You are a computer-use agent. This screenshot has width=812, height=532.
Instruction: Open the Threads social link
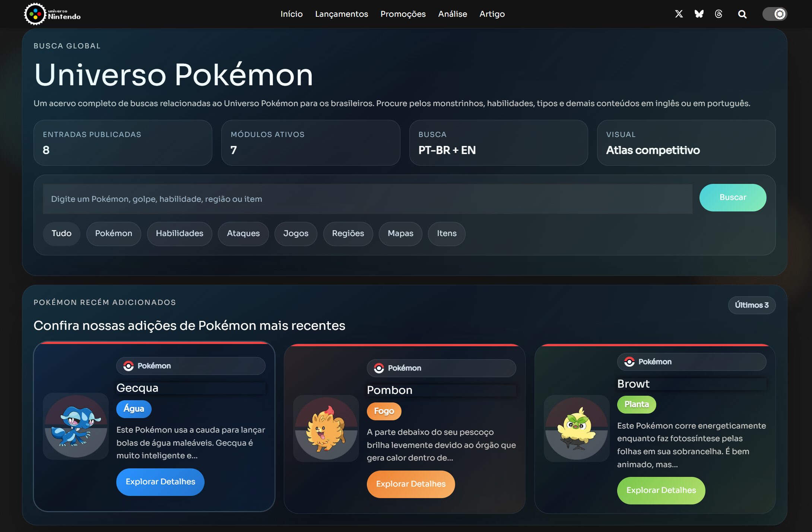pos(719,14)
